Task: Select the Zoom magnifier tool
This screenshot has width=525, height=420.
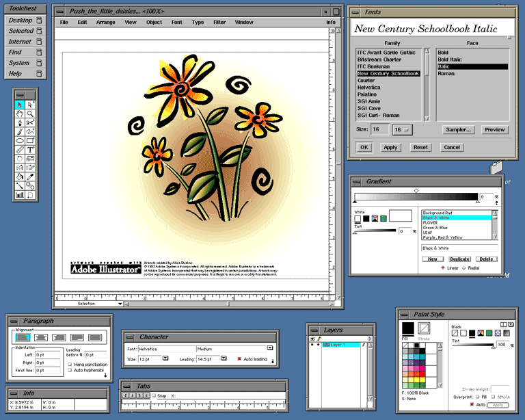Action: point(31,114)
